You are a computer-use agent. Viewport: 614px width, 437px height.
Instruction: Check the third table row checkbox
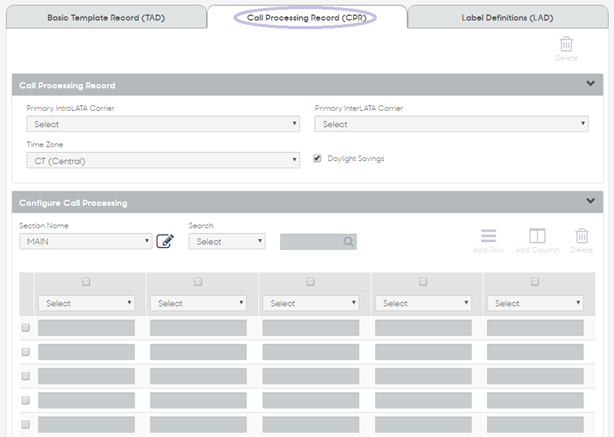[x=26, y=376]
